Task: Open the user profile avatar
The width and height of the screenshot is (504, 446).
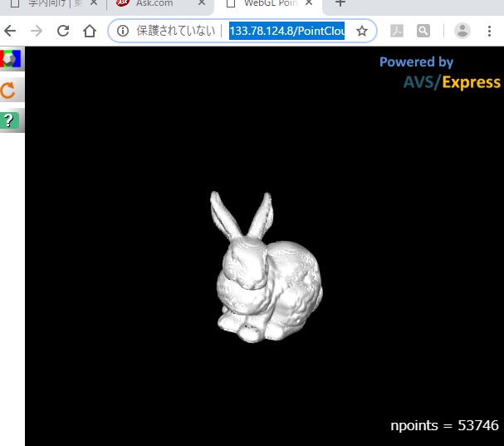Action: coord(462,31)
